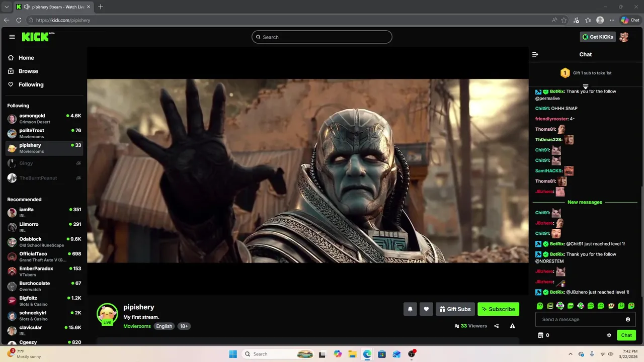Click the Gift Subs button
The height and width of the screenshot is (362, 644).
[x=455, y=309]
